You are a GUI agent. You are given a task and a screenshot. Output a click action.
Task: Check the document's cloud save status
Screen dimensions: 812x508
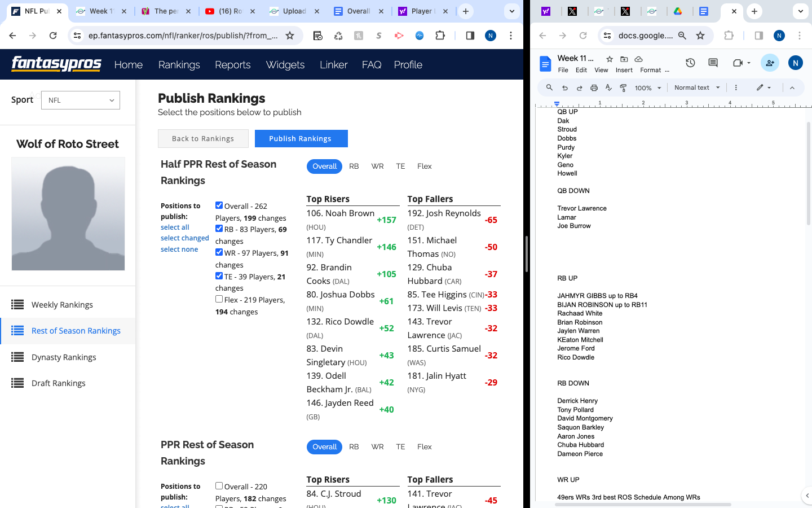point(639,59)
